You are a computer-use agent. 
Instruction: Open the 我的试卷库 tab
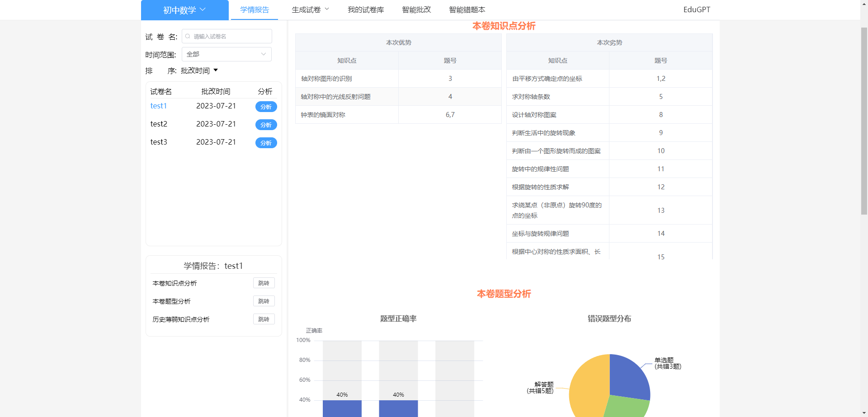pos(366,10)
